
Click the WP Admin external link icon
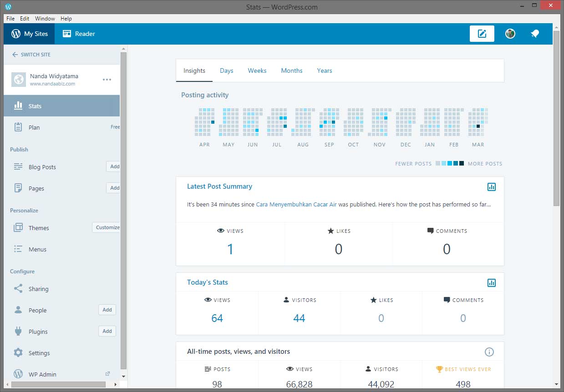(x=108, y=374)
